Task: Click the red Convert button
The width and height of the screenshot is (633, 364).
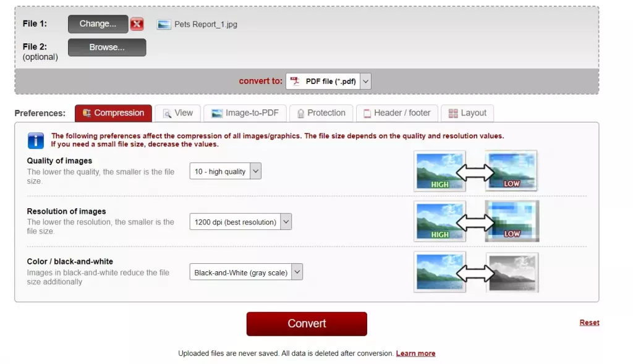Action: point(307,324)
